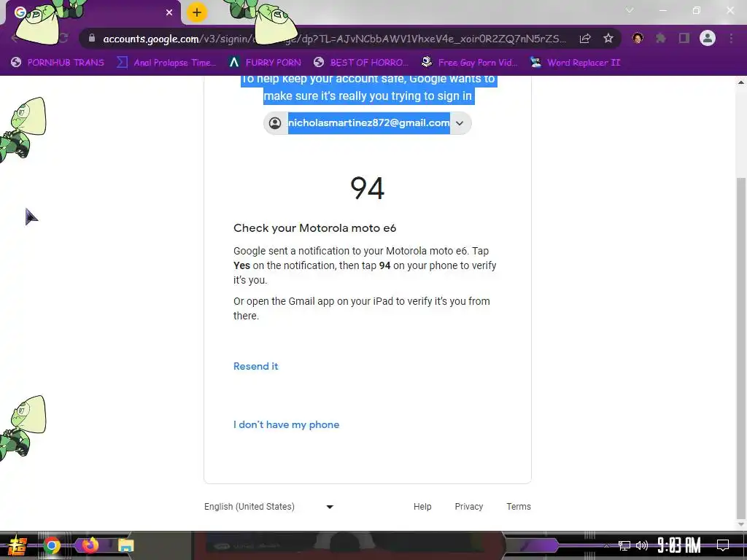Click the Check your Motorola moto e6 heading
Screen dimensions: 747x560
[x=315, y=228]
